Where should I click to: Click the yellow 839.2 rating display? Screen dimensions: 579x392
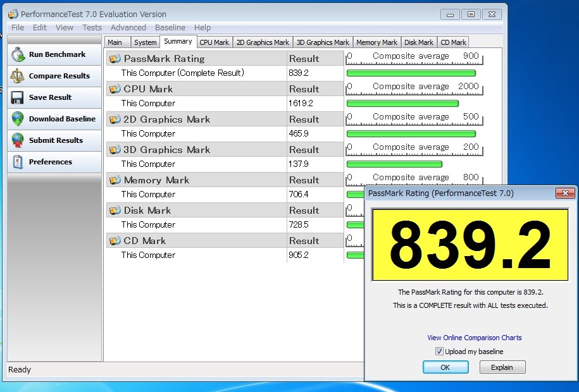pyautogui.click(x=470, y=245)
